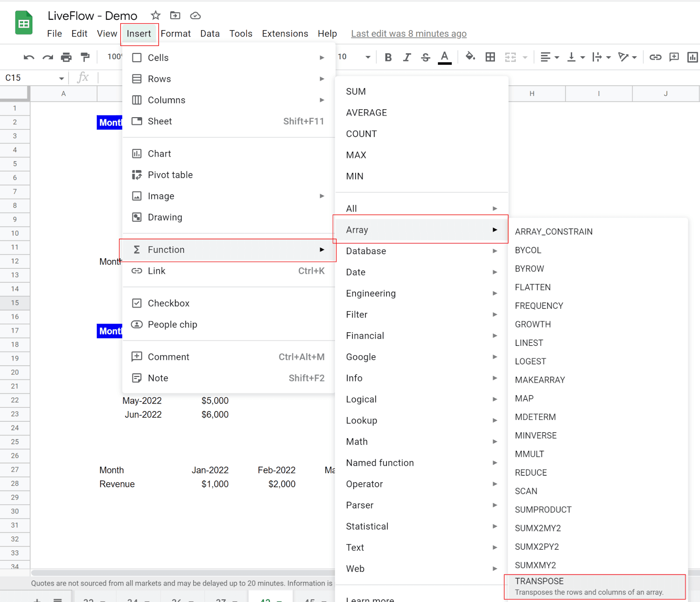
Task: Click the Move to folder icon
Action: click(x=175, y=15)
